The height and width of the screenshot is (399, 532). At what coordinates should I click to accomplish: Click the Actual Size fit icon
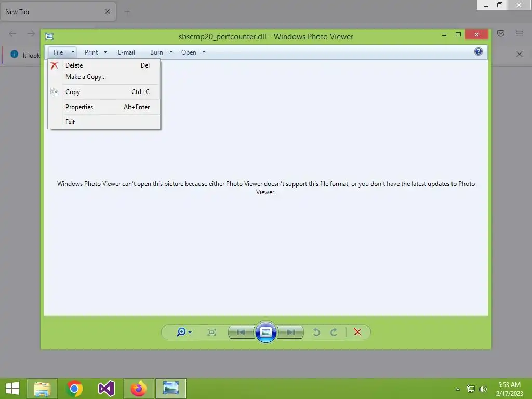pos(211,332)
